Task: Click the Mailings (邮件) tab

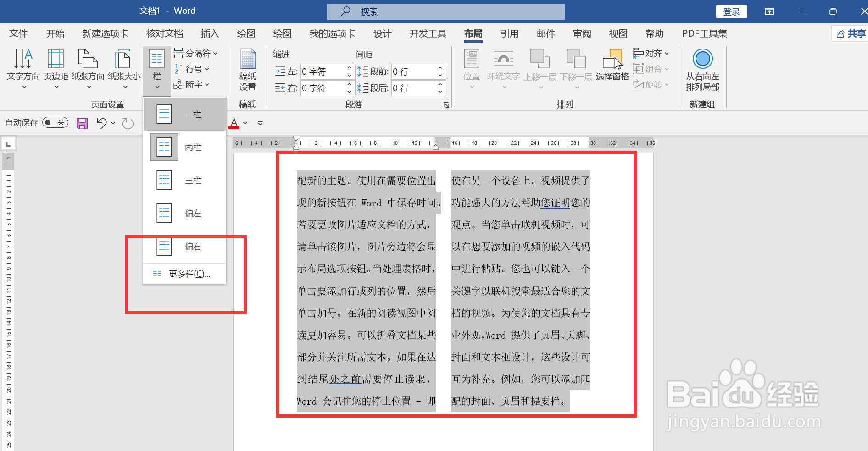Action: (x=545, y=33)
